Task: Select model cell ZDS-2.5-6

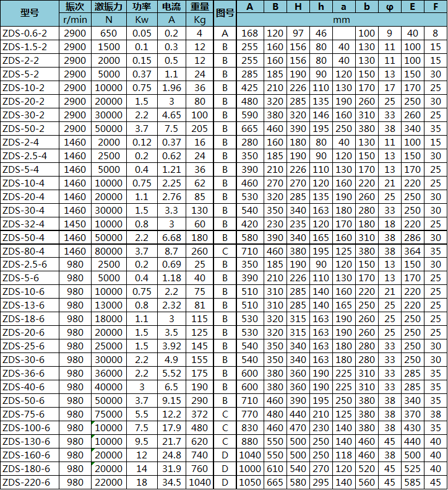Action: (x=30, y=265)
